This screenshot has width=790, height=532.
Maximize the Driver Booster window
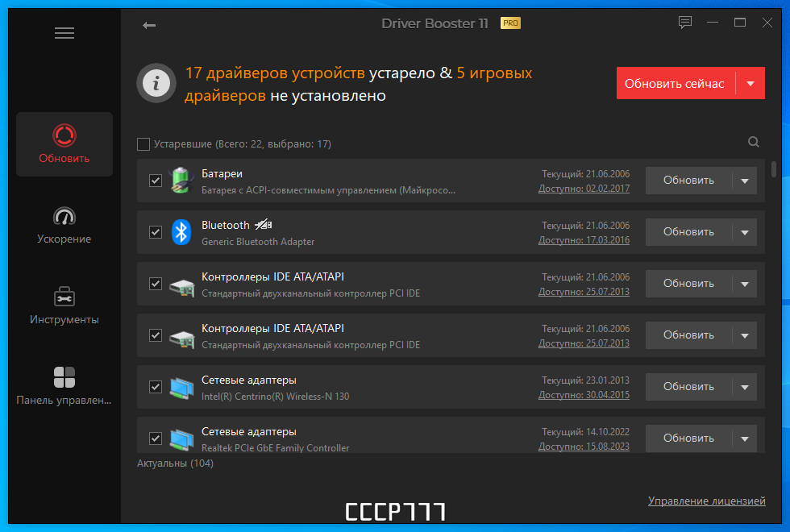tap(740, 23)
